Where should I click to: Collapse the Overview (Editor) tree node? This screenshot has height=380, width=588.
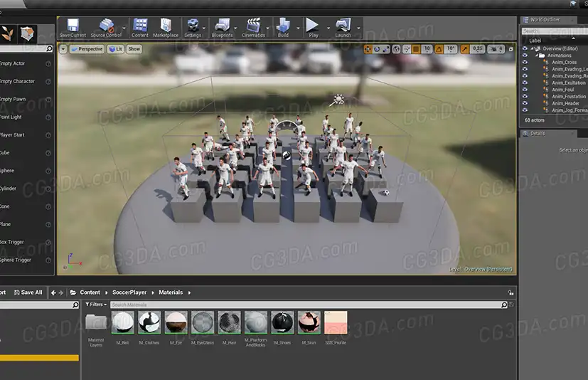pyautogui.click(x=532, y=48)
